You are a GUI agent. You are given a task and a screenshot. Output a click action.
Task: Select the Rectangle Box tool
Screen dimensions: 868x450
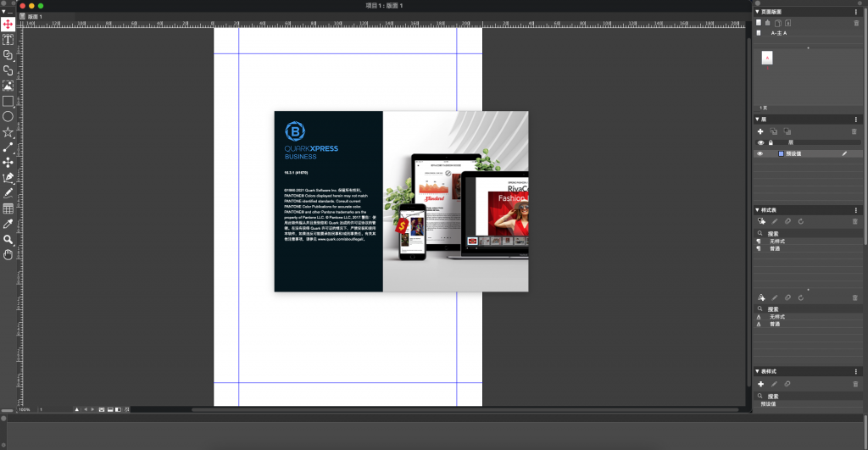click(x=8, y=102)
